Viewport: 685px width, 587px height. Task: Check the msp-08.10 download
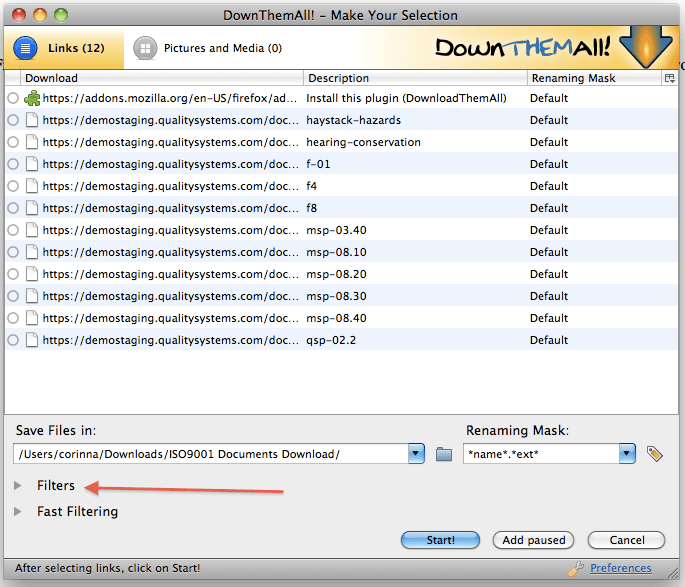[13, 252]
